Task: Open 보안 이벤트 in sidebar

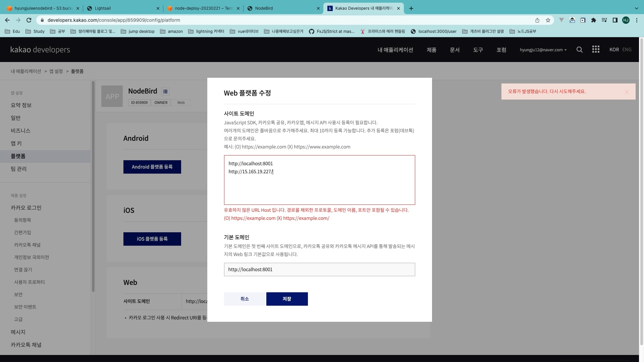Action: click(25, 307)
